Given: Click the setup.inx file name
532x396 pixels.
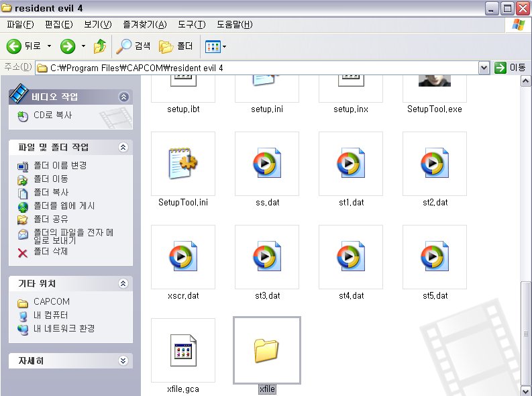Looking at the screenshot, I should (351, 109).
